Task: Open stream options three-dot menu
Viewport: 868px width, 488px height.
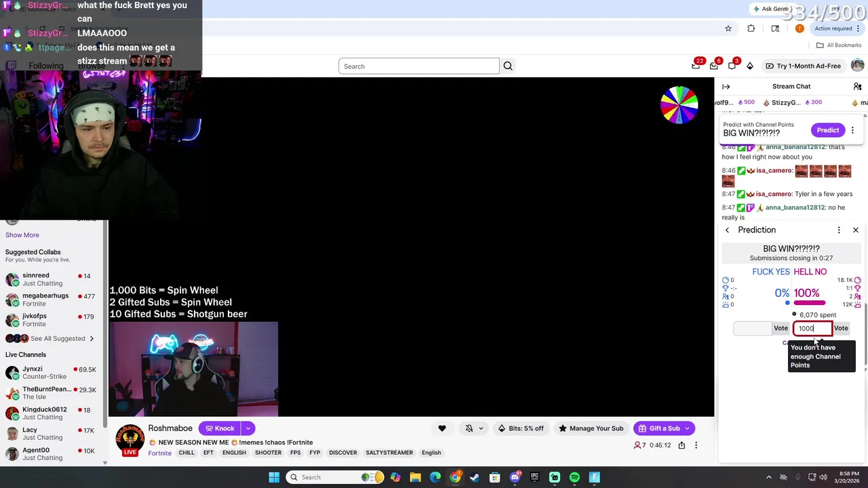Action: point(696,445)
